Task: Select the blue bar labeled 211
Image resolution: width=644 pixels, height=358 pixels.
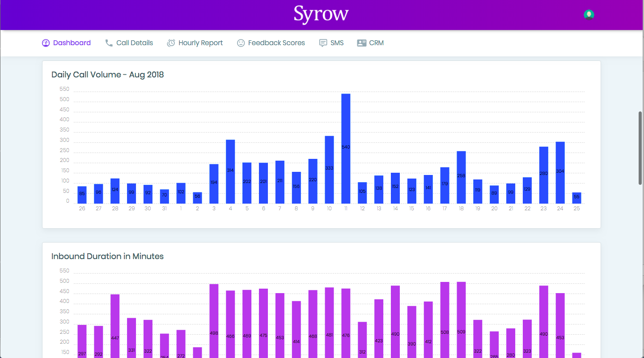Action: pos(280,182)
